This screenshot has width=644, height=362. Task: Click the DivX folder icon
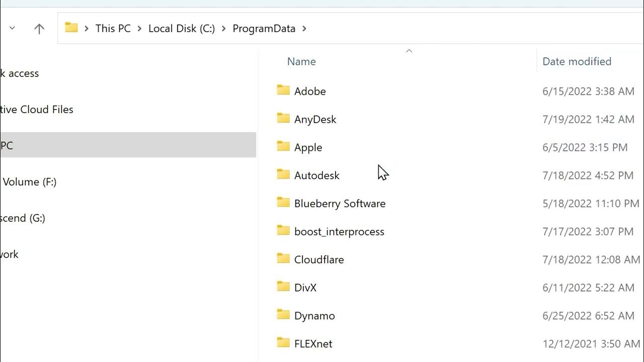pos(283,288)
